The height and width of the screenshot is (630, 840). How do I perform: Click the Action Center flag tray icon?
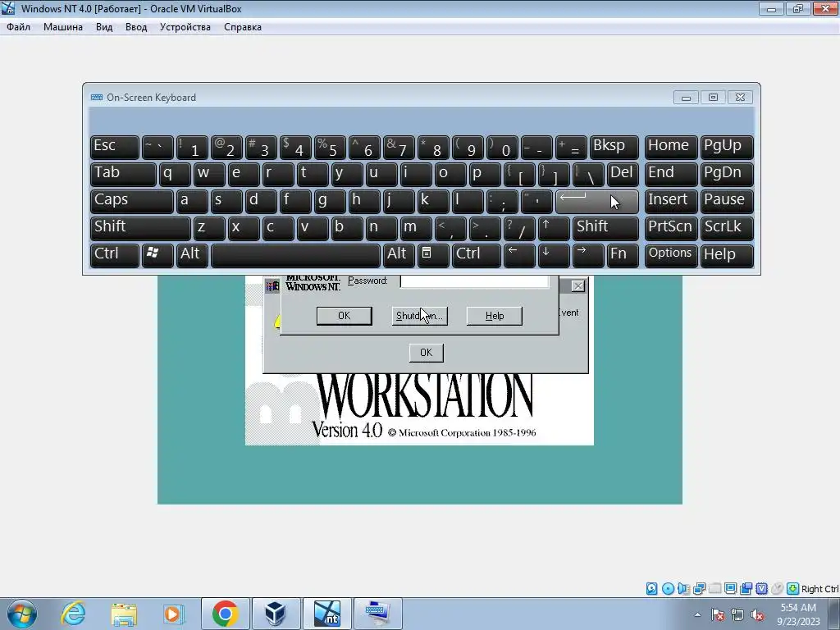718,614
